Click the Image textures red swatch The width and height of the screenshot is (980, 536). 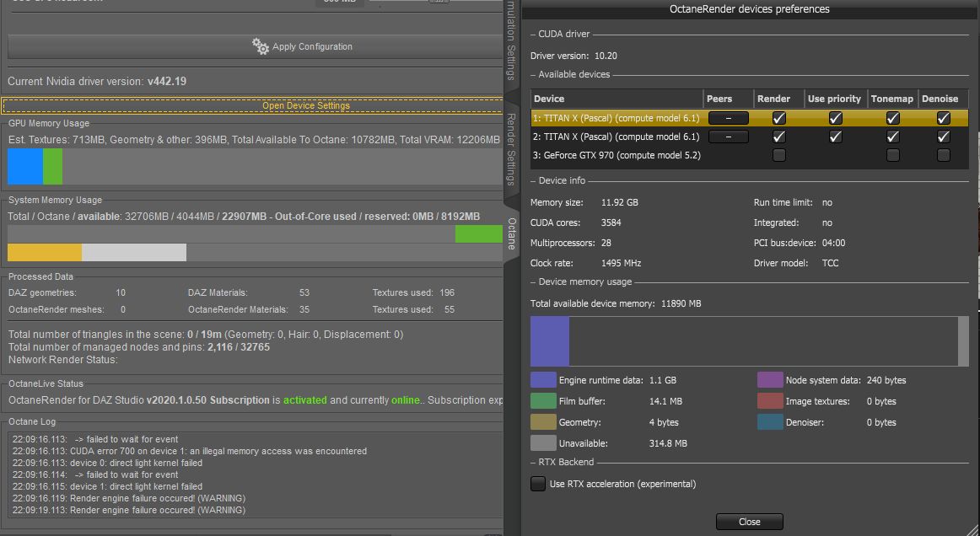pos(770,401)
